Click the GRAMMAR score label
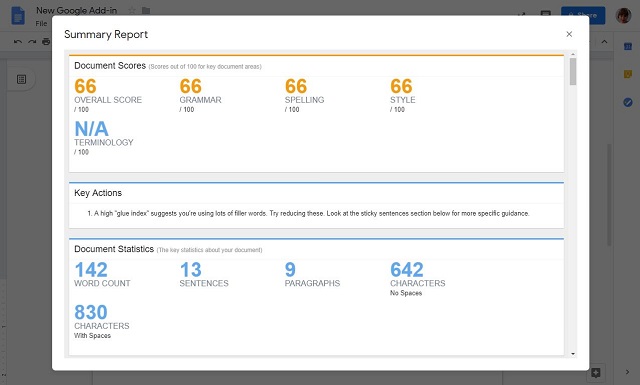Viewport: 640px width, 385px height. tap(200, 100)
